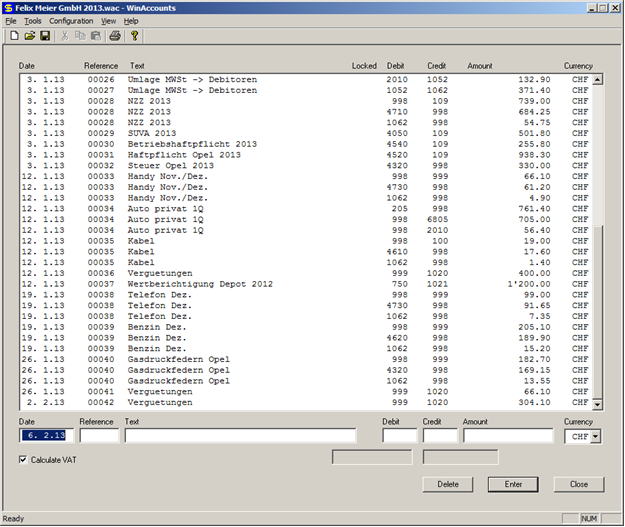Open the Tools menu
The width and height of the screenshot is (625, 527).
click(x=33, y=21)
